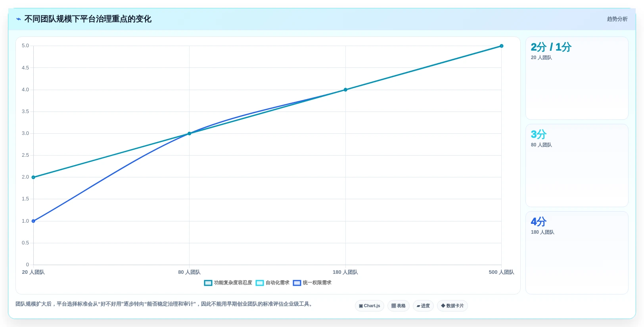Image resolution: width=644 pixels, height=327 pixels.
Task: Open the 4分 data card for 180 人团队
Action: click(577, 253)
